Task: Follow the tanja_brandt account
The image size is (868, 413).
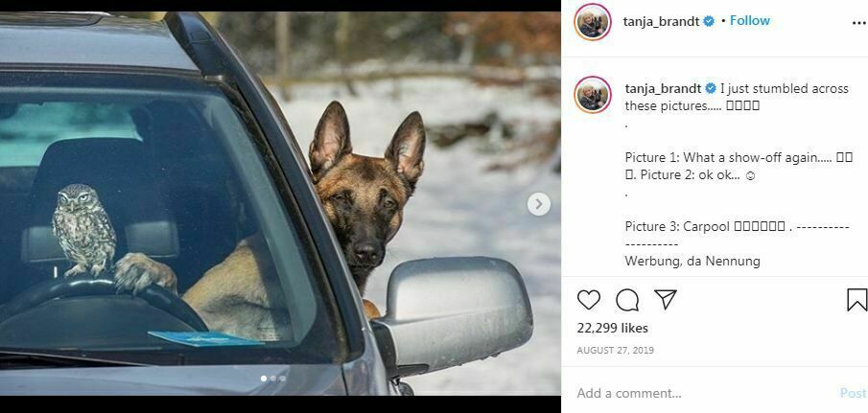Action: 749,21
